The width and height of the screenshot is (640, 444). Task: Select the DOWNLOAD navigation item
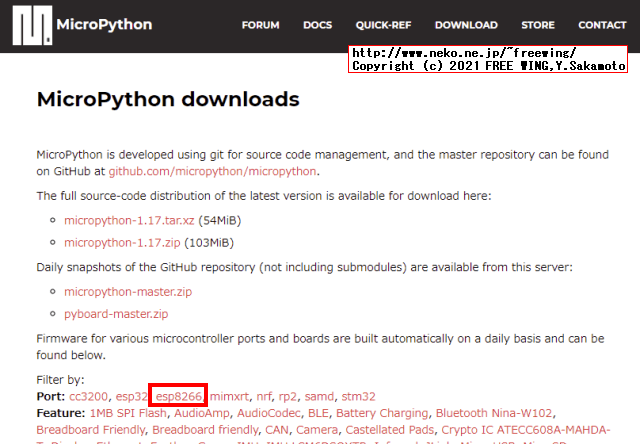coord(466,25)
